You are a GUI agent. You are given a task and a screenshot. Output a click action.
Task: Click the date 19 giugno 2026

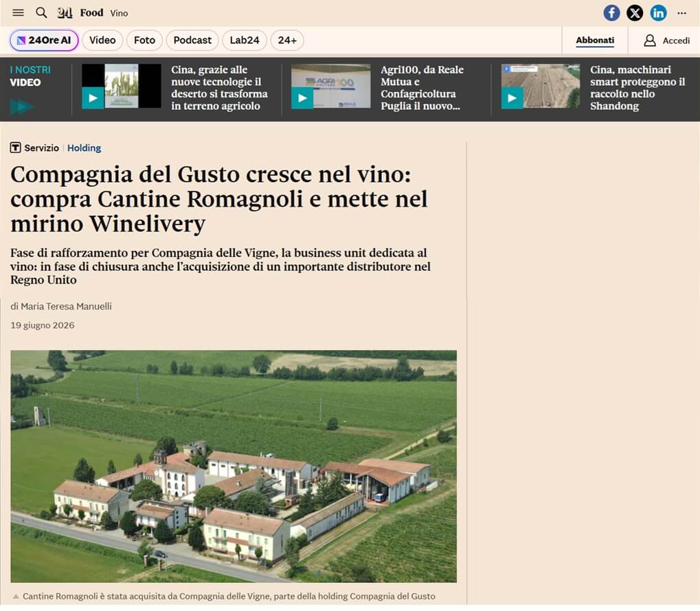pos(43,325)
